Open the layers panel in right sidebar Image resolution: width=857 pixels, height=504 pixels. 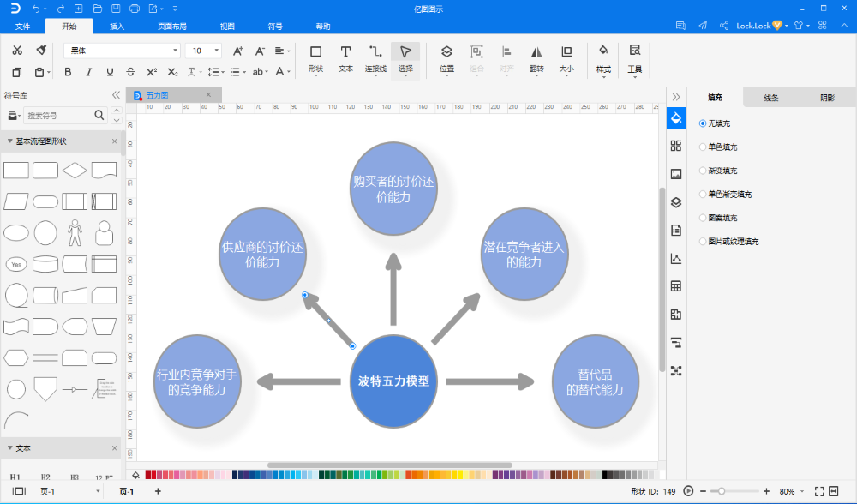click(676, 202)
